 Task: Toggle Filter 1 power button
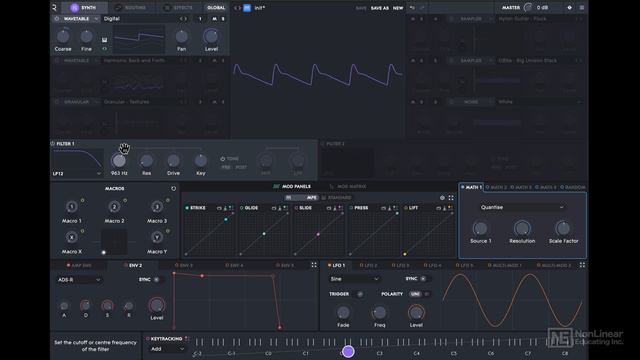pyautogui.click(x=53, y=144)
